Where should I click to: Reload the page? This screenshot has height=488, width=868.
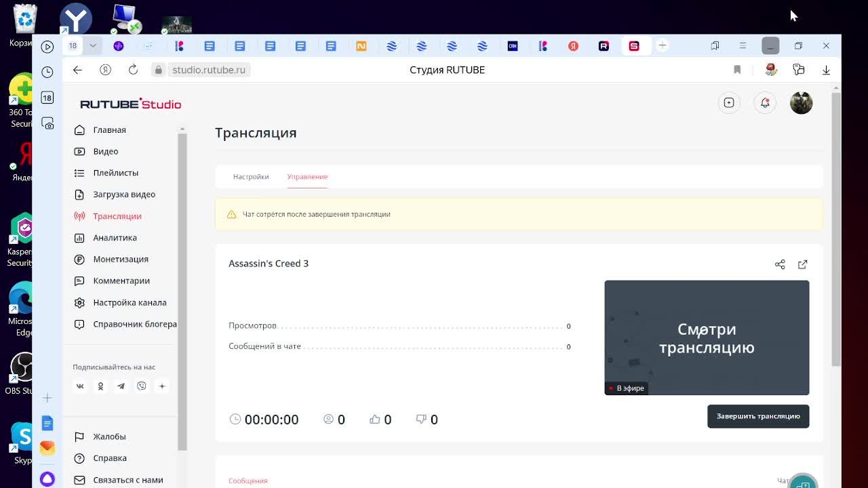tap(133, 70)
